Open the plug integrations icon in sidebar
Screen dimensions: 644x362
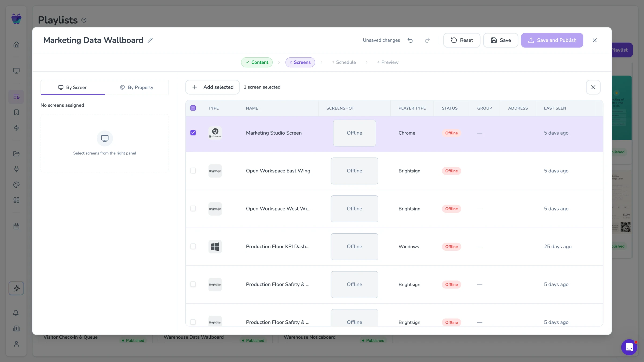click(x=16, y=169)
